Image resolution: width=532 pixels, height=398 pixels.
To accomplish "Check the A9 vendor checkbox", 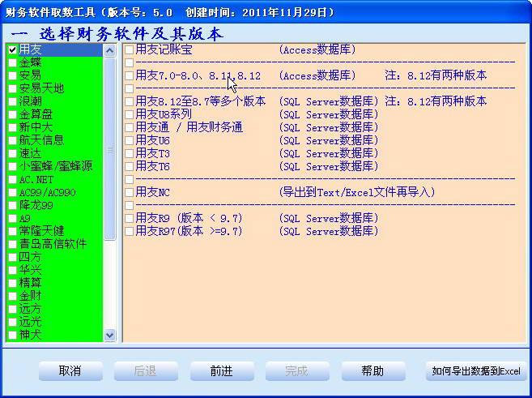I will (13, 218).
